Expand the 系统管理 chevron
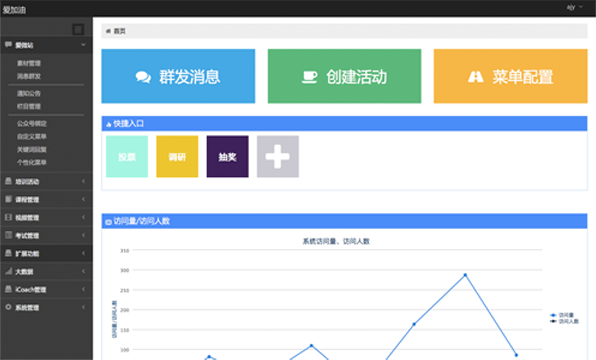 tap(83, 307)
